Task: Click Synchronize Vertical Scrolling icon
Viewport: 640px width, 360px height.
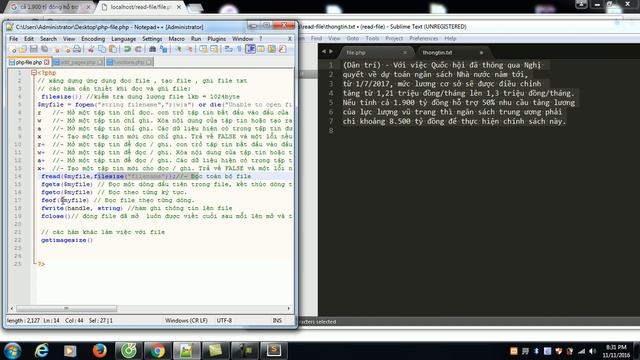Action: pyautogui.click(x=203, y=49)
